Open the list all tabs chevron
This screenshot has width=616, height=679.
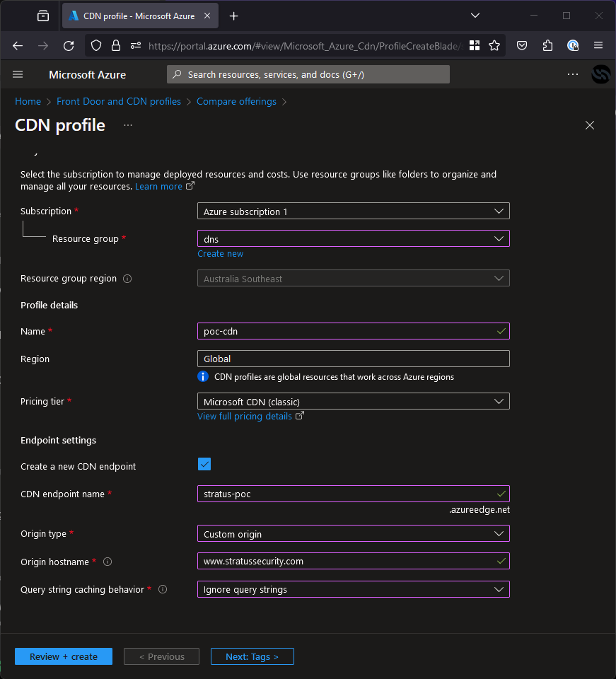tap(475, 16)
